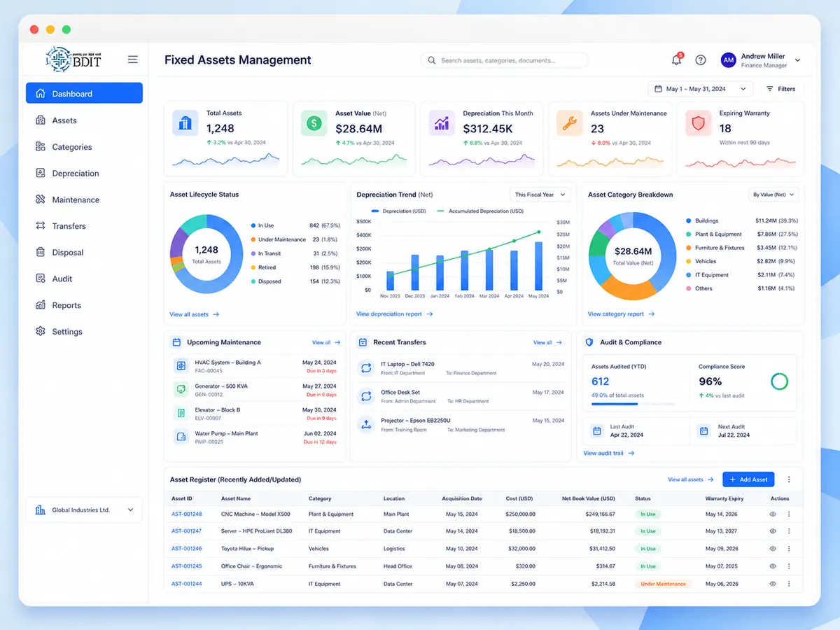This screenshot has height=630, width=840.
Task: Click the Water Pump Main Plant icon
Action: (x=181, y=437)
